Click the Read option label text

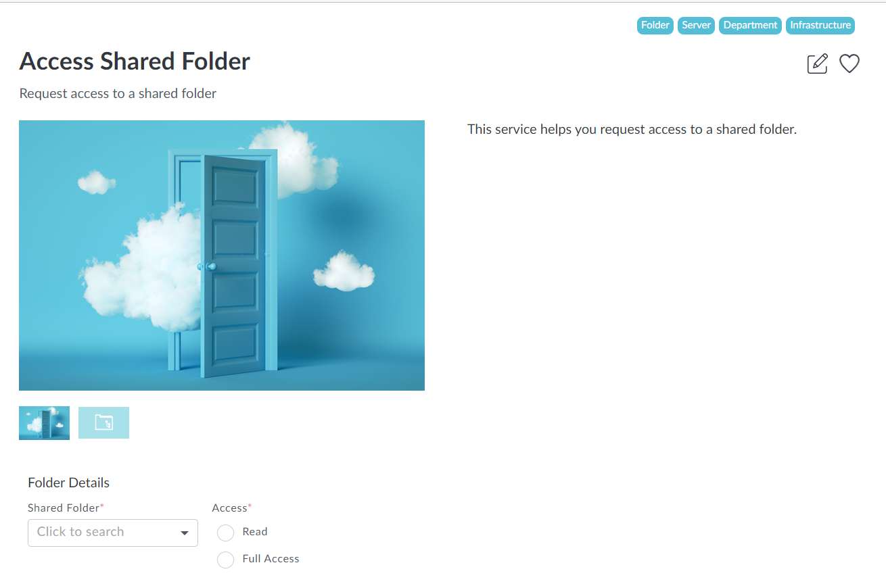(x=255, y=532)
